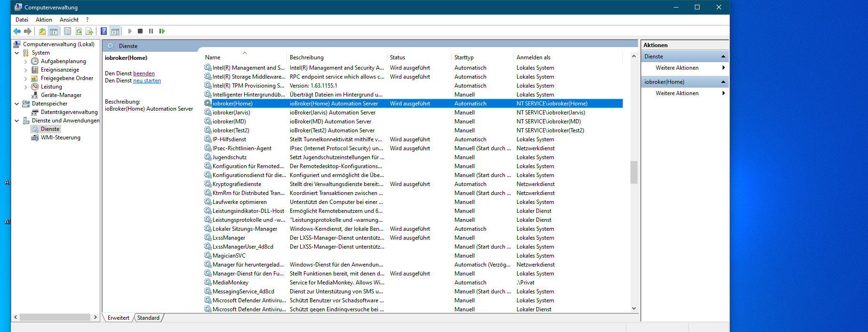Image resolution: width=868 pixels, height=332 pixels.
Task: Click the 'beenden' link to stop service
Action: point(143,73)
